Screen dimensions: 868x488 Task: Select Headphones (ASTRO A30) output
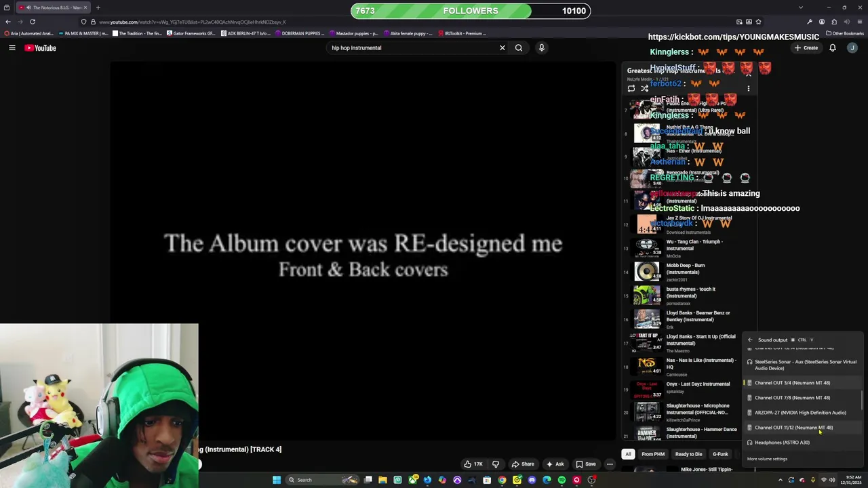tap(802, 443)
